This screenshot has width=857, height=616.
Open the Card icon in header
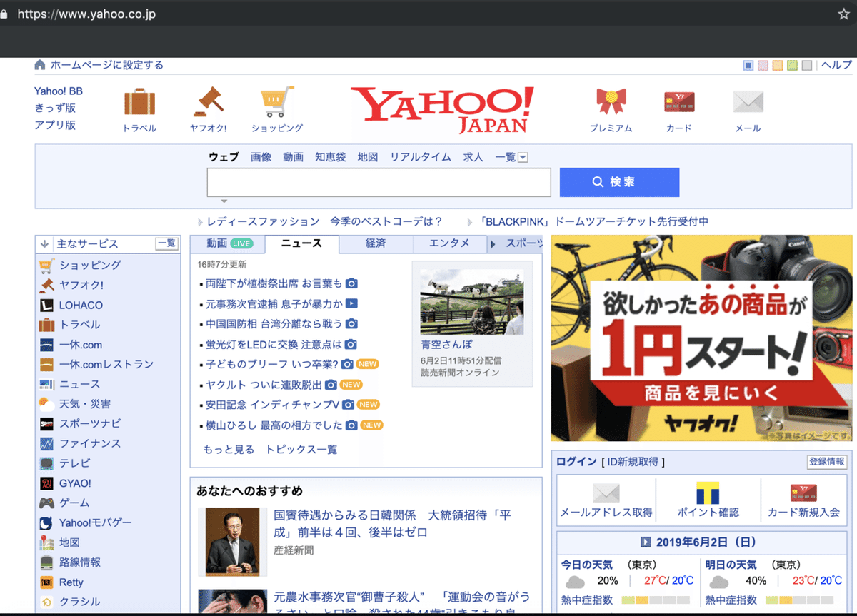pyautogui.click(x=679, y=102)
